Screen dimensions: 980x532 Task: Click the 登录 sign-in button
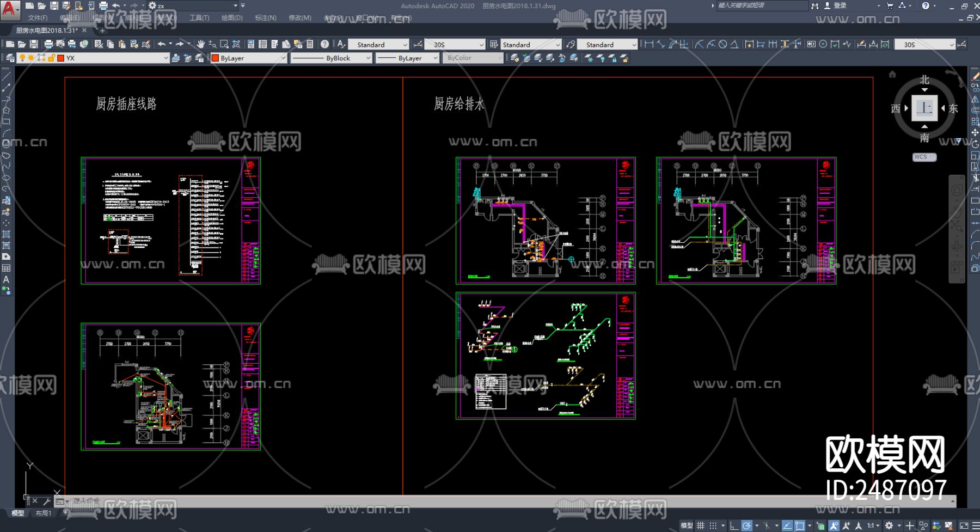836,5
